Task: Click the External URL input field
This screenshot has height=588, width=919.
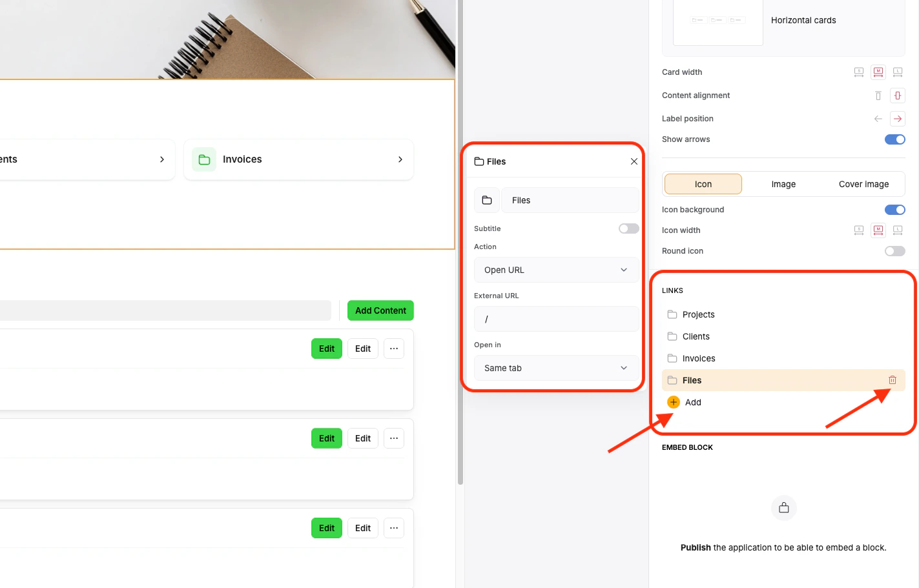Action: (557, 319)
